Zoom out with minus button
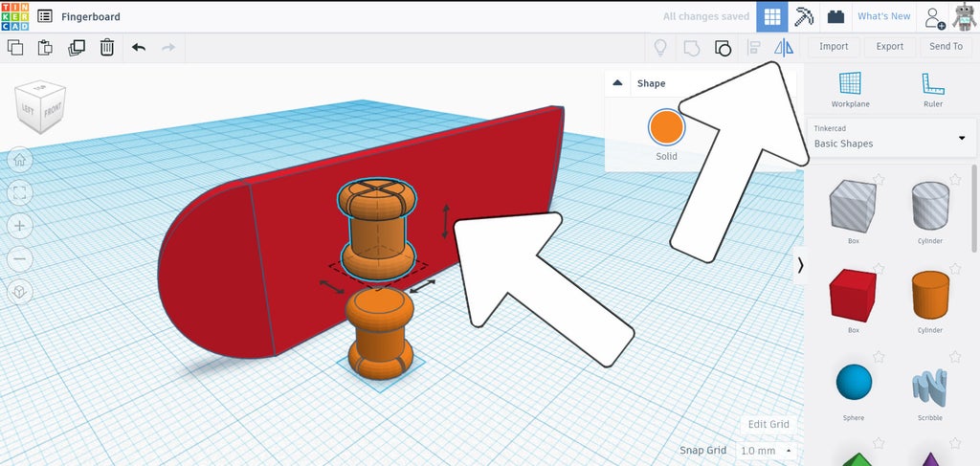This screenshot has width=980, height=466. (19, 258)
